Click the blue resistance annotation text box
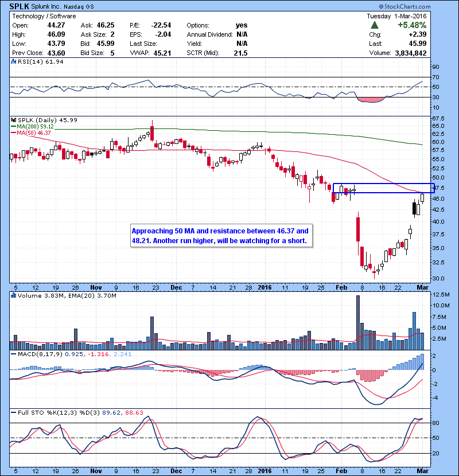The height and width of the screenshot is (476, 459). coord(221,236)
